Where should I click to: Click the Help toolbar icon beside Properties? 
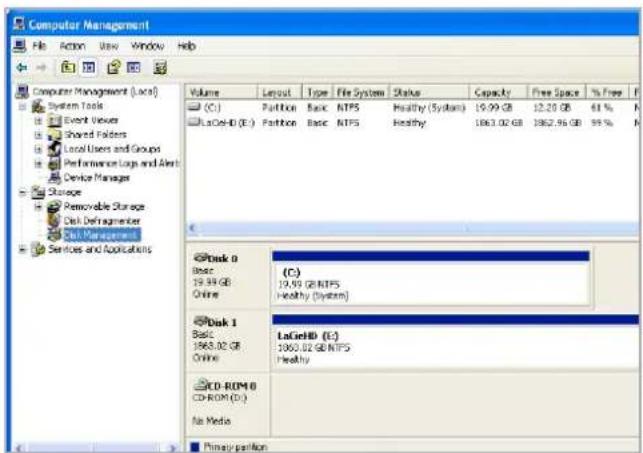[133, 67]
